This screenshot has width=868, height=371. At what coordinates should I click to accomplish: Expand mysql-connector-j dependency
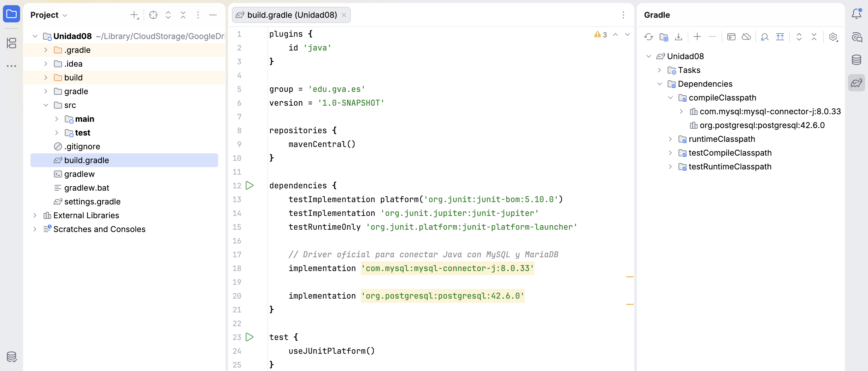click(x=681, y=111)
